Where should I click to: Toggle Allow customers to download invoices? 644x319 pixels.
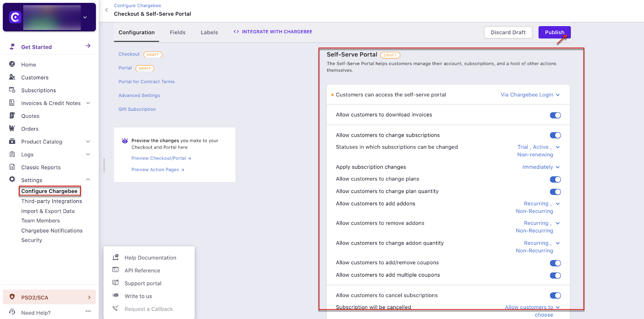click(555, 115)
